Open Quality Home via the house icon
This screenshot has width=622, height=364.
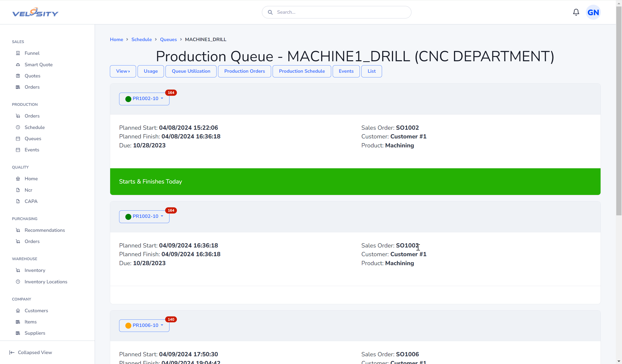click(x=18, y=179)
